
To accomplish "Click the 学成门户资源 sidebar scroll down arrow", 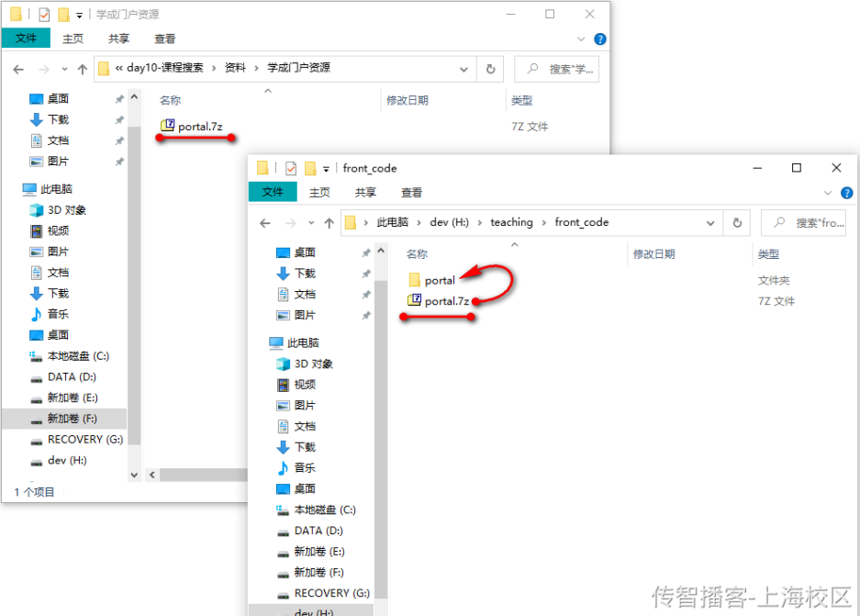I will [x=134, y=475].
